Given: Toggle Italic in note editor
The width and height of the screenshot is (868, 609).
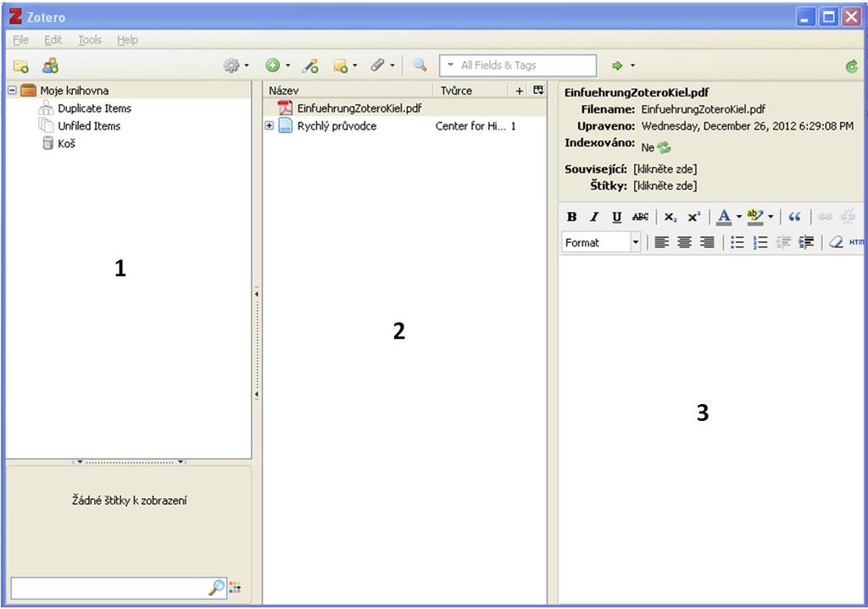Looking at the screenshot, I should pos(594,217).
